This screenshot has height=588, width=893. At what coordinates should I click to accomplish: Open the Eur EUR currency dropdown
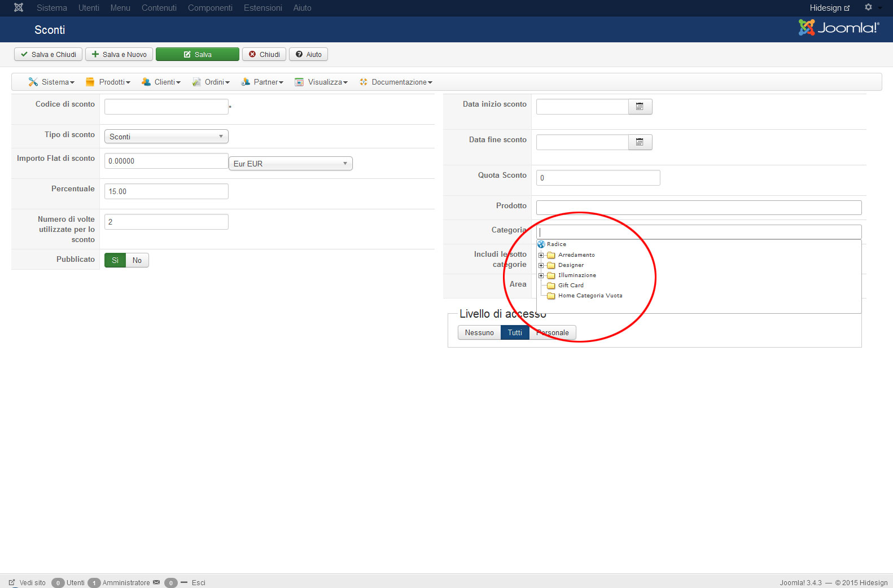point(291,164)
